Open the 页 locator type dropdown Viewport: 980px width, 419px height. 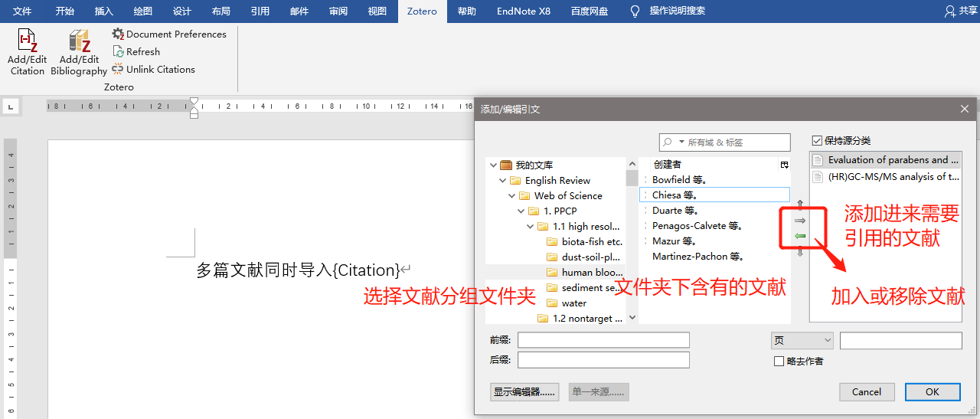pyautogui.click(x=802, y=340)
